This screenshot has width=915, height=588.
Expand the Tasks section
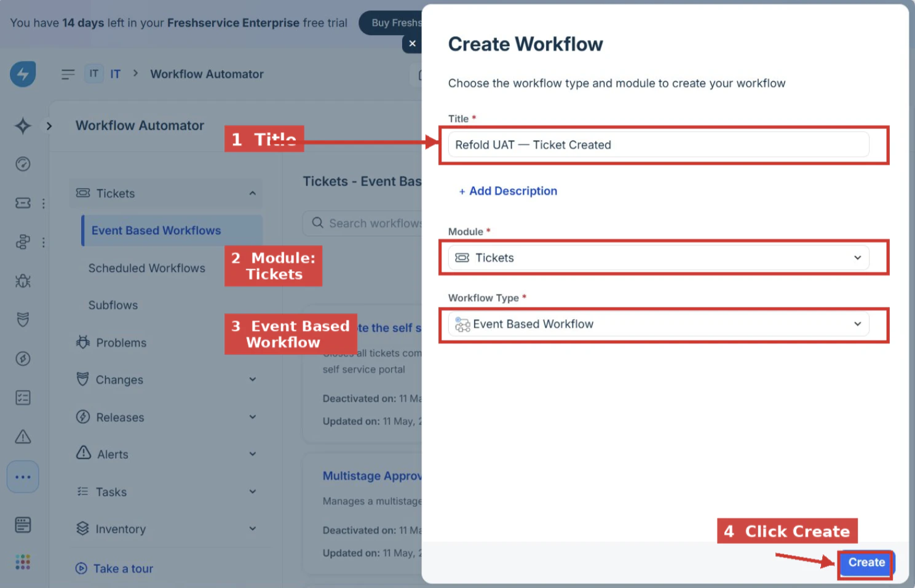pos(252,491)
